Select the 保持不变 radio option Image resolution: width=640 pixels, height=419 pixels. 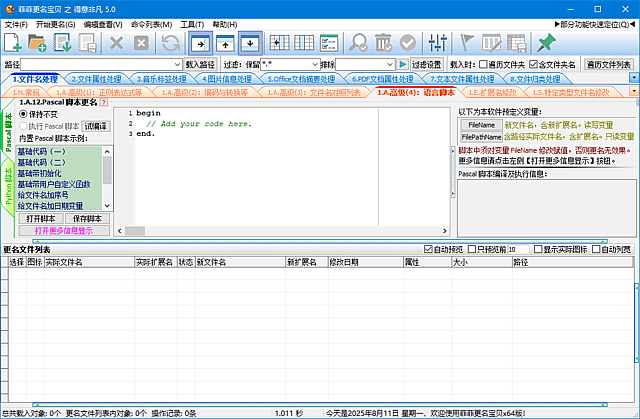23,114
